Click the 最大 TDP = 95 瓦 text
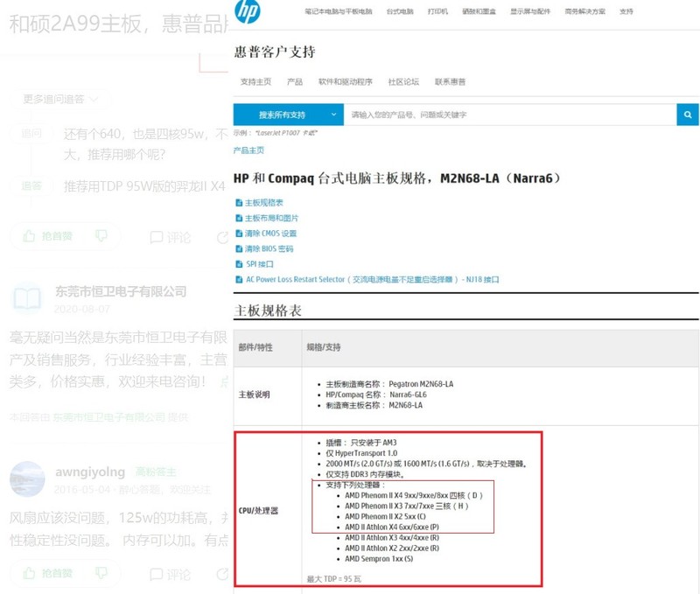This screenshot has height=594, width=700. pos(334,579)
